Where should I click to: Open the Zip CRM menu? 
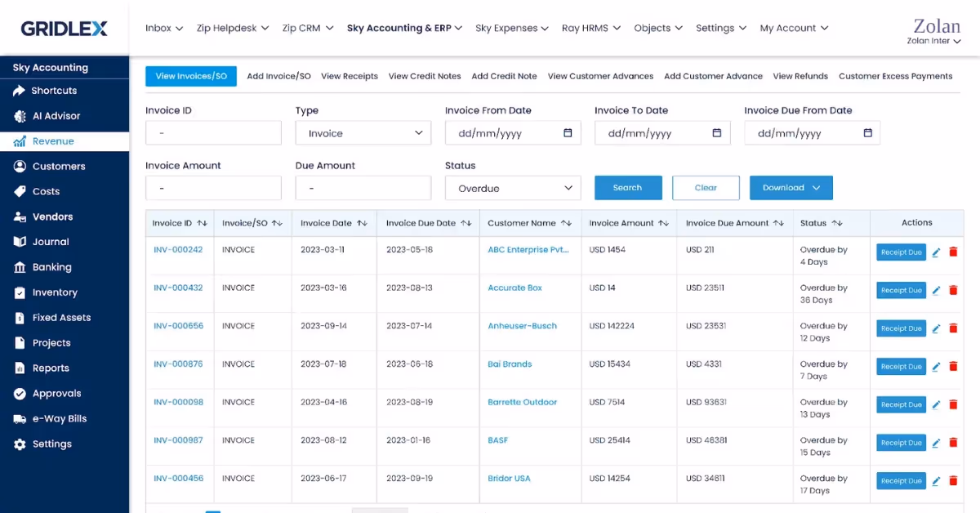click(307, 27)
